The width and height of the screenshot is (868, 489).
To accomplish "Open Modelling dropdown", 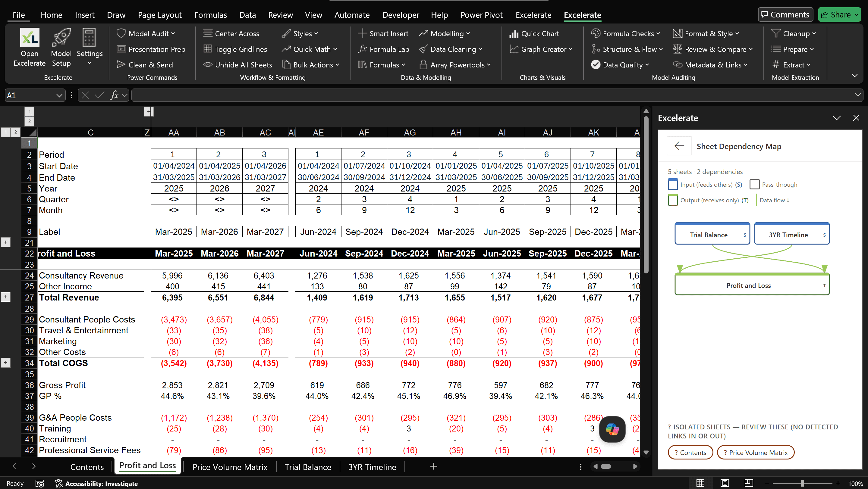I will click(445, 33).
